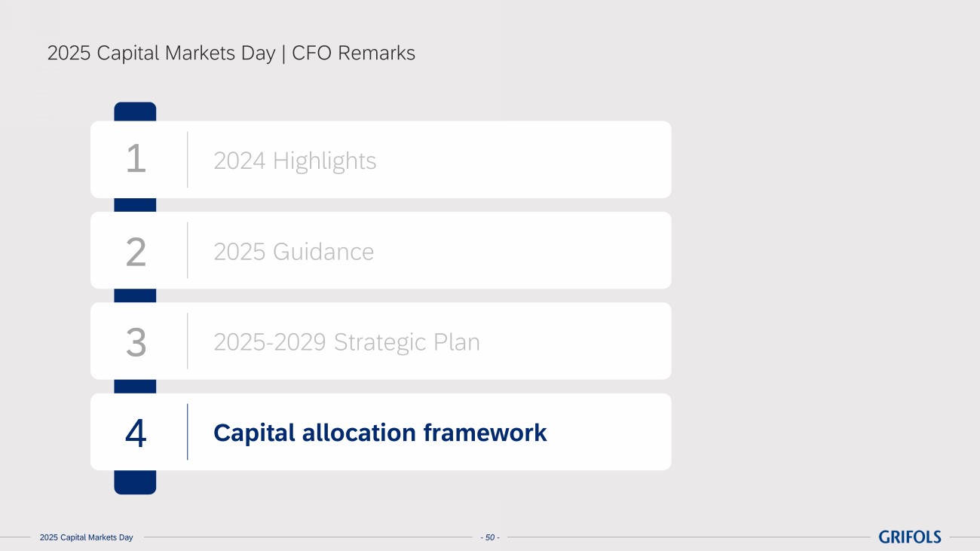Open the "2024 Highlights" agenda item
Viewport: 980px width, 551px height.
click(295, 161)
